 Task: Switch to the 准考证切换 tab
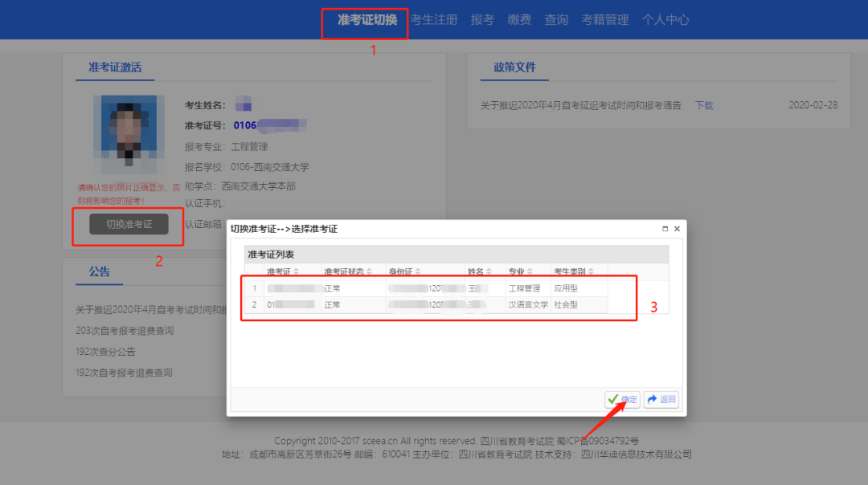click(x=364, y=19)
